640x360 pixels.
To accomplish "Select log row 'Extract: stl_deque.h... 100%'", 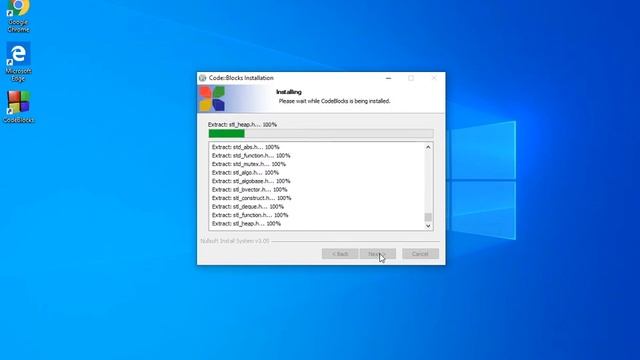I will pos(248,207).
